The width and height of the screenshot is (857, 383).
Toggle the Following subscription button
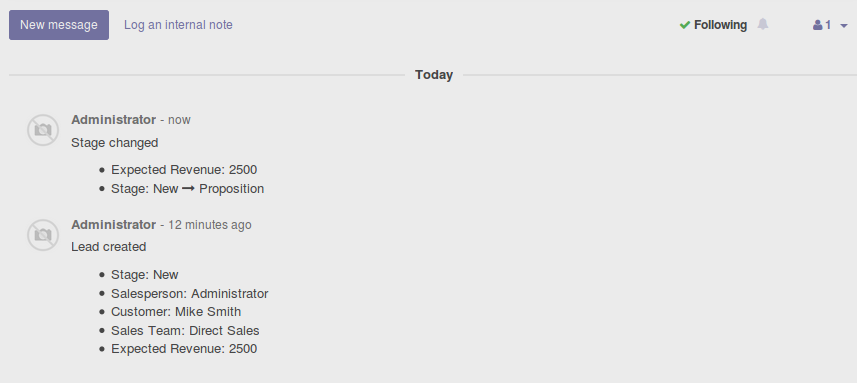[713, 25]
